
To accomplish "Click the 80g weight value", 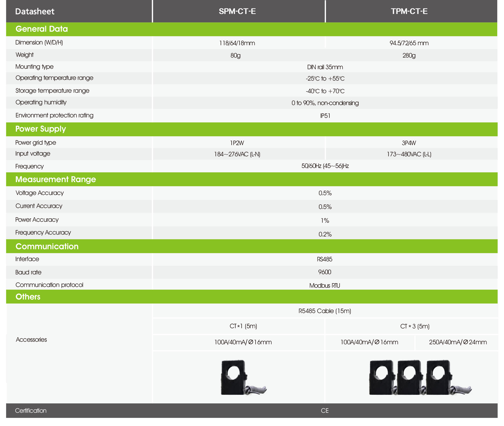I will [x=235, y=55].
